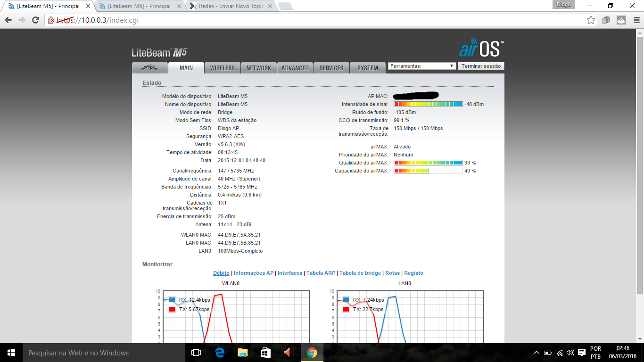Open the Registo link
This screenshot has width=644, height=362.
[x=413, y=273]
